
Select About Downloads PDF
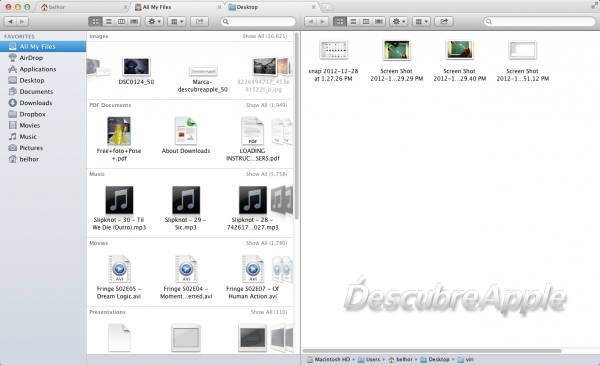186,135
